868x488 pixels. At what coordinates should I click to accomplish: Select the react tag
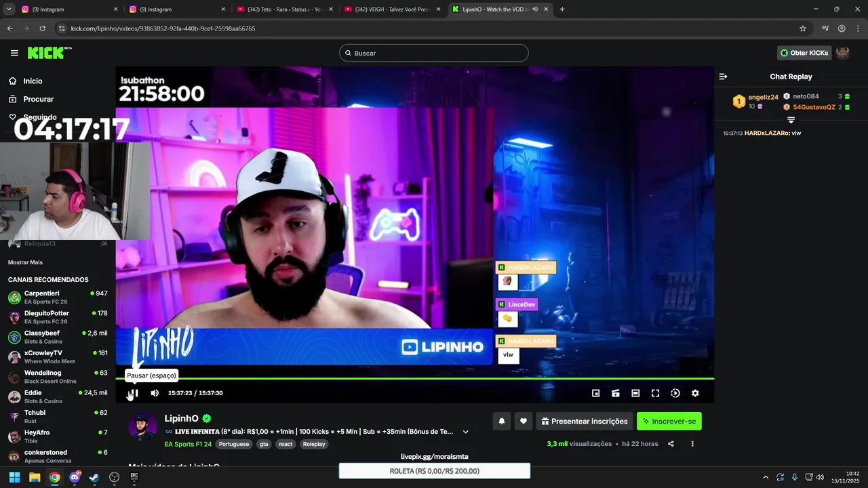285,445
